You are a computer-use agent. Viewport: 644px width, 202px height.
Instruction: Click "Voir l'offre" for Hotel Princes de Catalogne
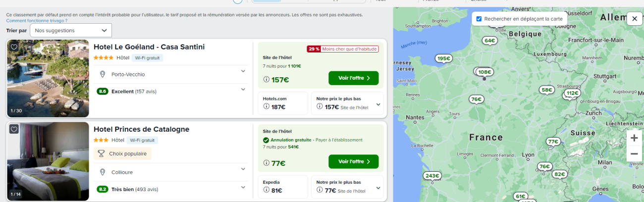[x=353, y=161]
